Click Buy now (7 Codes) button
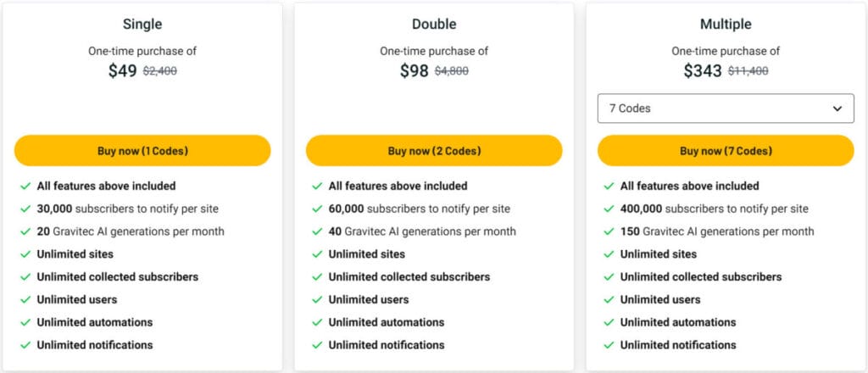This screenshot has width=868, height=373. click(726, 151)
